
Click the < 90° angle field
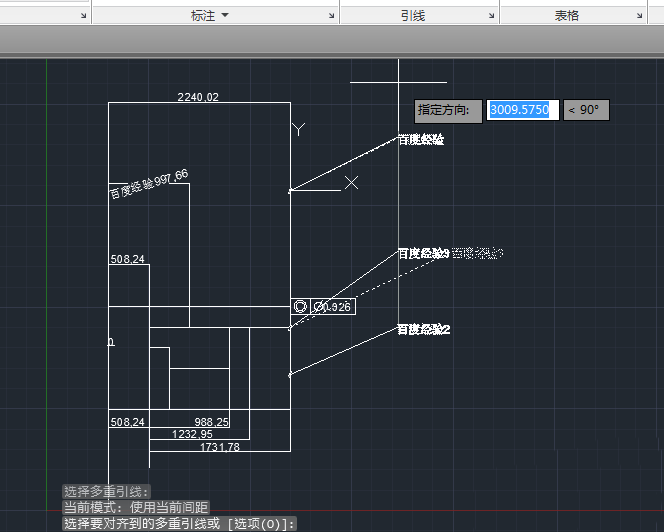pyautogui.click(x=586, y=110)
